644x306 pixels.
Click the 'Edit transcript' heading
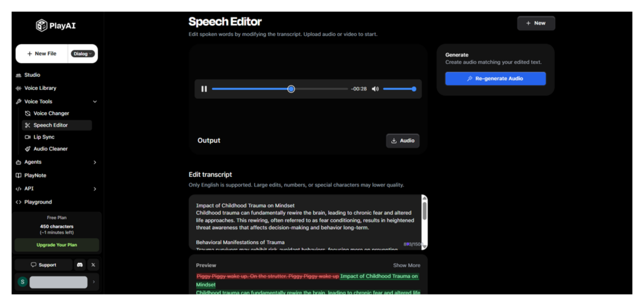click(210, 175)
